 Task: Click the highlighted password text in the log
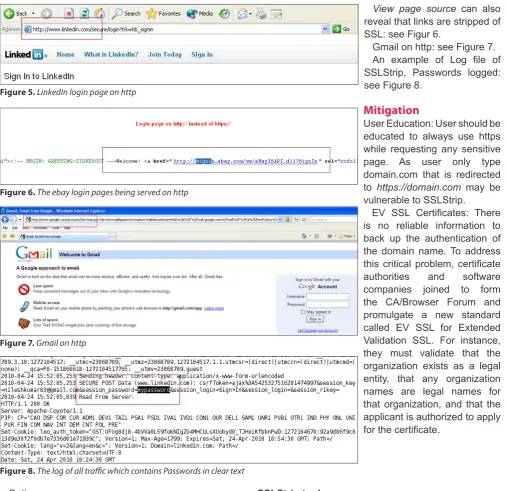tap(153, 390)
